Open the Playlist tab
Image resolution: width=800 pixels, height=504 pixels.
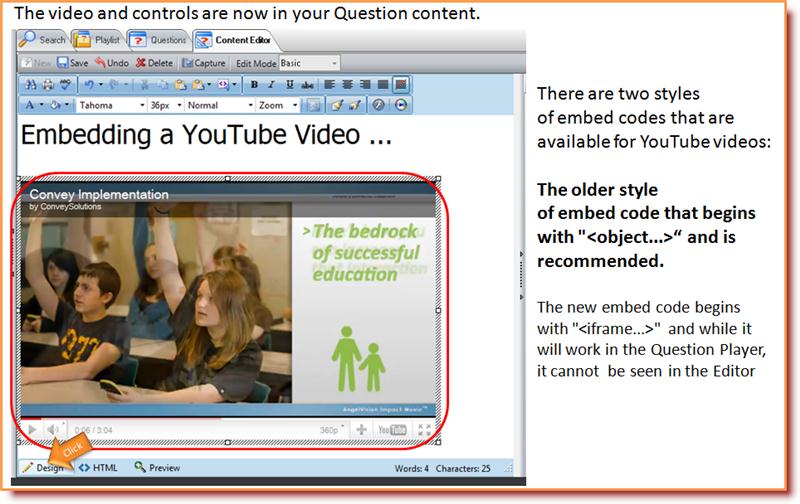click(97, 40)
